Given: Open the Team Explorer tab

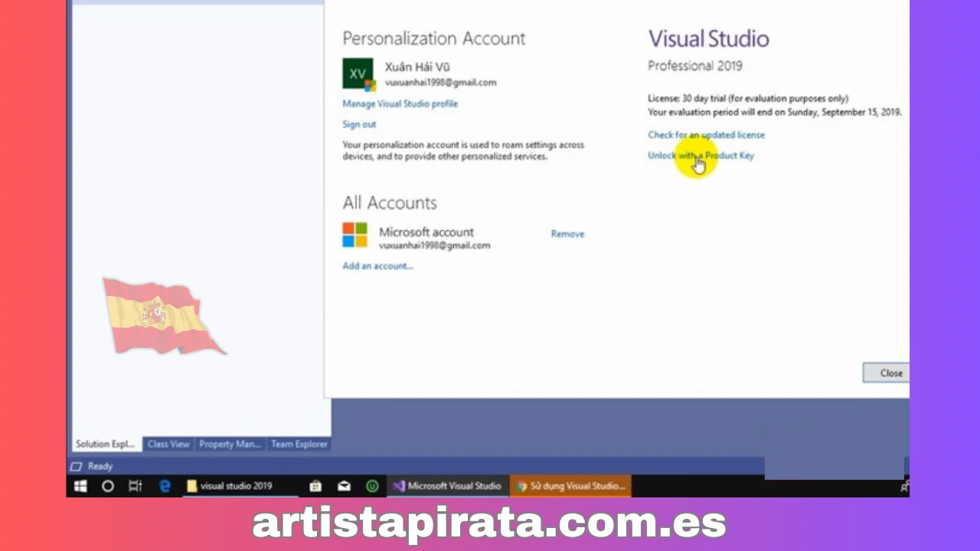Looking at the screenshot, I should pyautogui.click(x=299, y=444).
